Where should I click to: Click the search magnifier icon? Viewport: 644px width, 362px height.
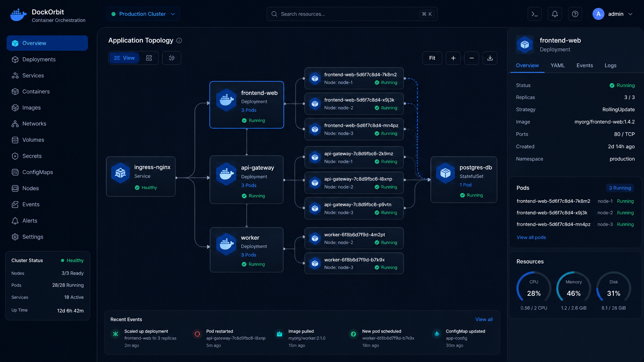click(x=274, y=14)
